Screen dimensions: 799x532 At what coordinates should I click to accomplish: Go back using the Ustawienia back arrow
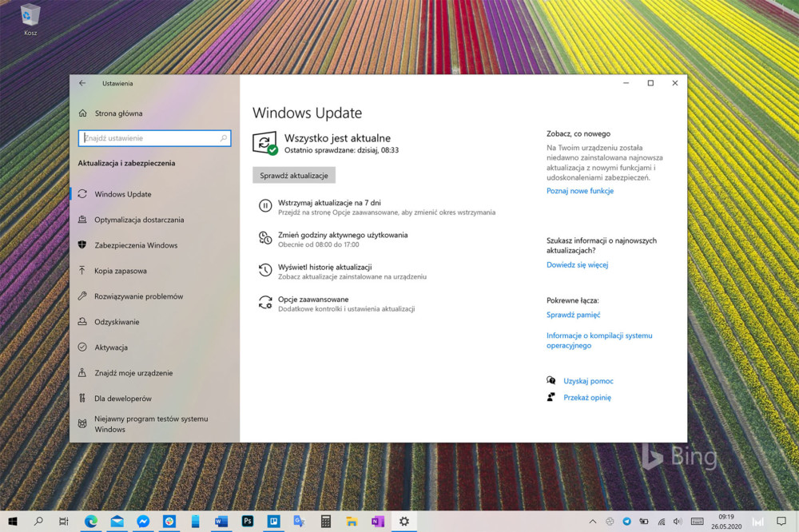[82, 83]
